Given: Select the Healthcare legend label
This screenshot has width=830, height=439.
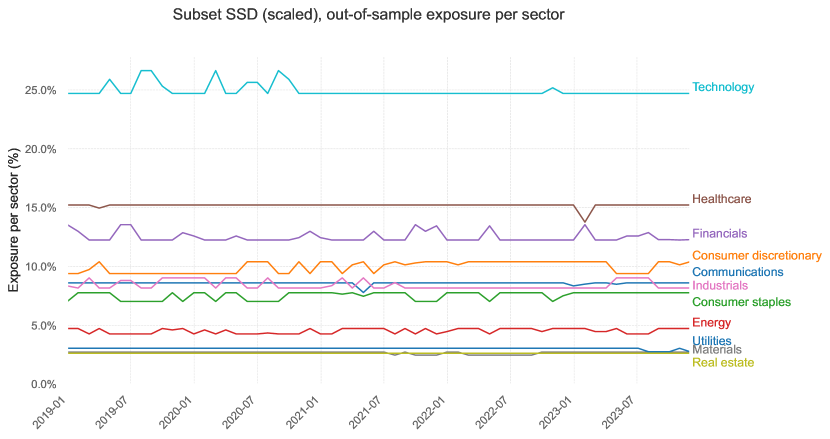Looking at the screenshot, I should 721,200.
